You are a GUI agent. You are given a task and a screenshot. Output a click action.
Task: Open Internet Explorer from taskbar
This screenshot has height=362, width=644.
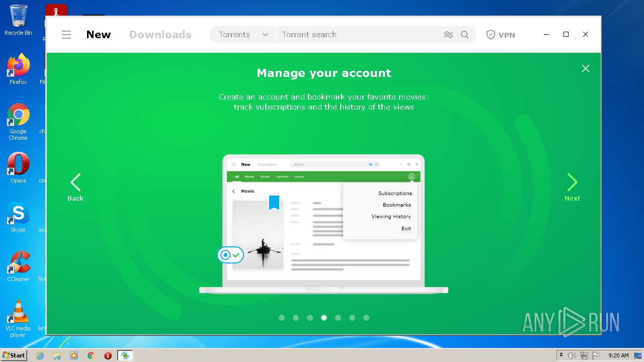pyautogui.click(x=40, y=355)
